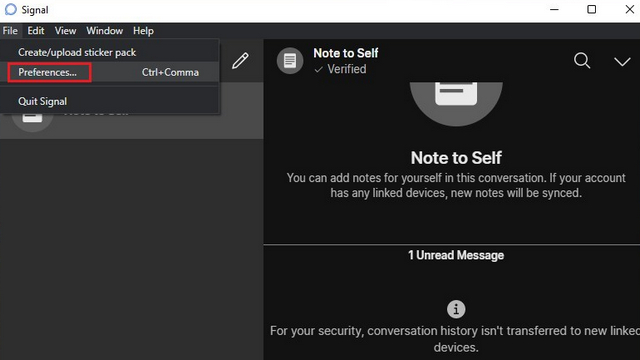The height and width of the screenshot is (360, 640).
Task: Open the Help menu
Action: point(143,31)
